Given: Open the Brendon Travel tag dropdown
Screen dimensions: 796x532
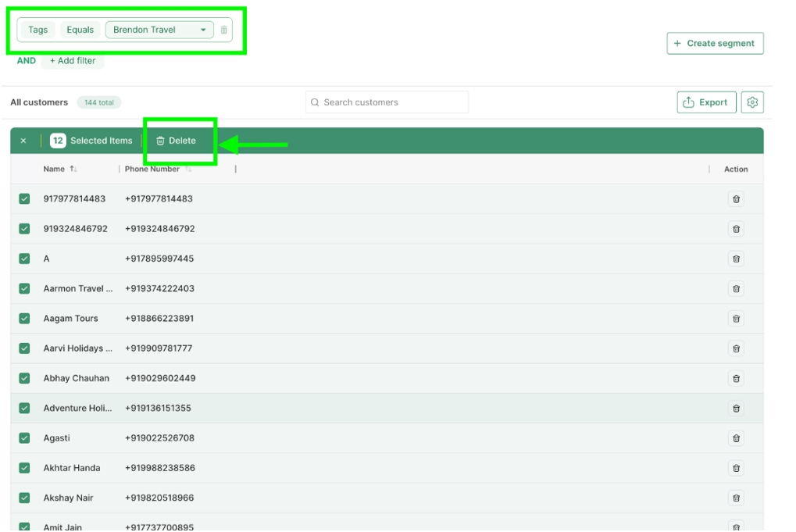Looking at the screenshot, I should pyautogui.click(x=159, y=30).
